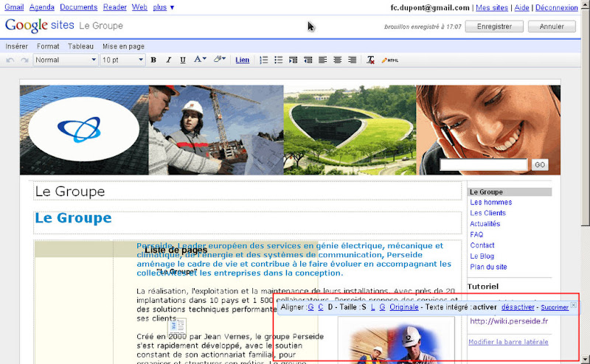This screenshot has height=364, width=590.
Task: Expand the 'plus' more-services dropdown
Action: tap(163, 7)
